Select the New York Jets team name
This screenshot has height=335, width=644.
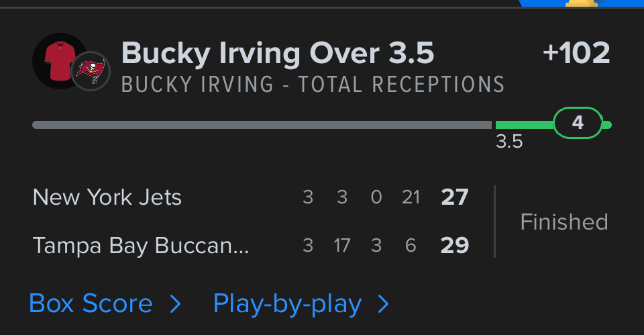coord(107,197)
